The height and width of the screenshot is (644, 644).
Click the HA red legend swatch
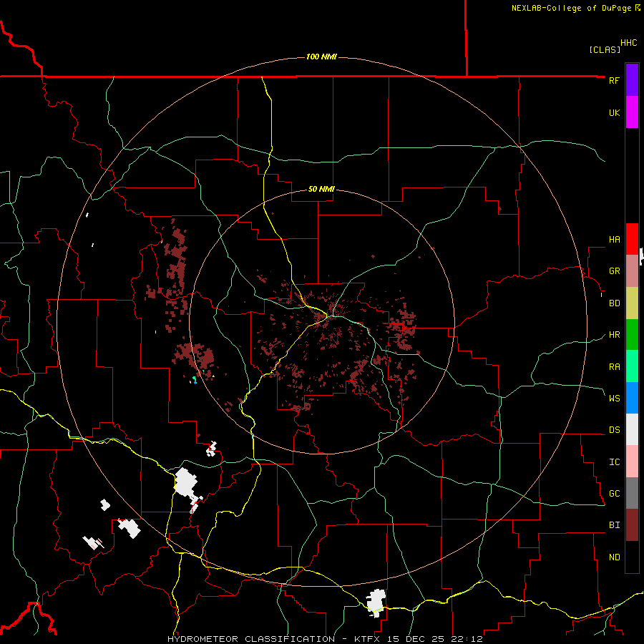632,239
